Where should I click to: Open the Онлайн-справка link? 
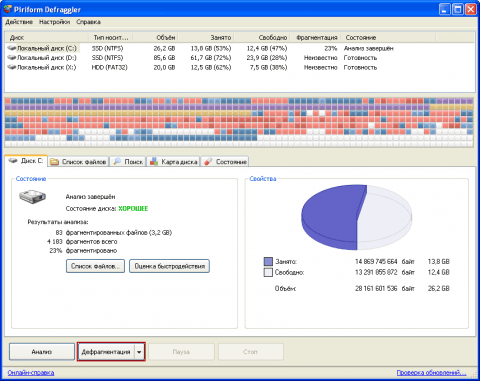pyautogui.click(x=31, y=373)
